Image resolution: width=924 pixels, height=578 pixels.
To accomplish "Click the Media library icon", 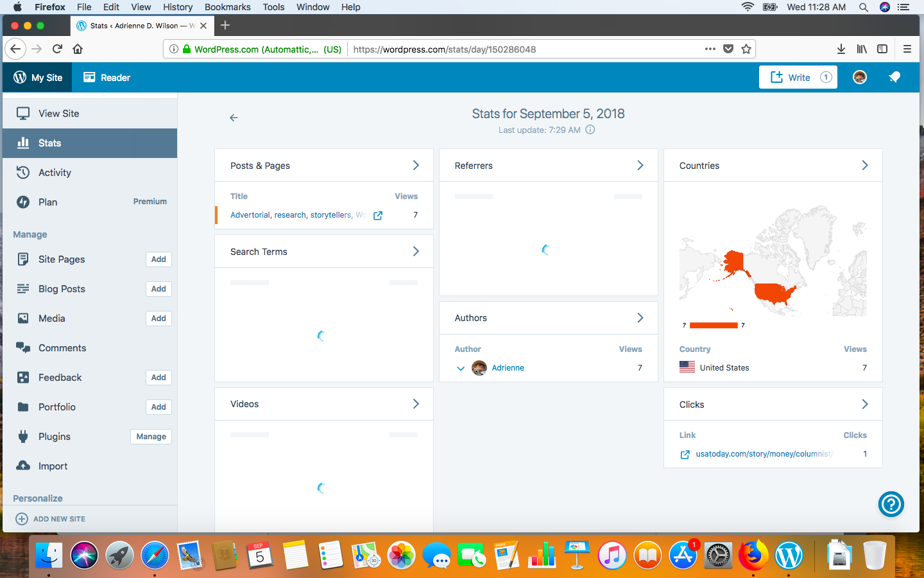I will 24,318.
